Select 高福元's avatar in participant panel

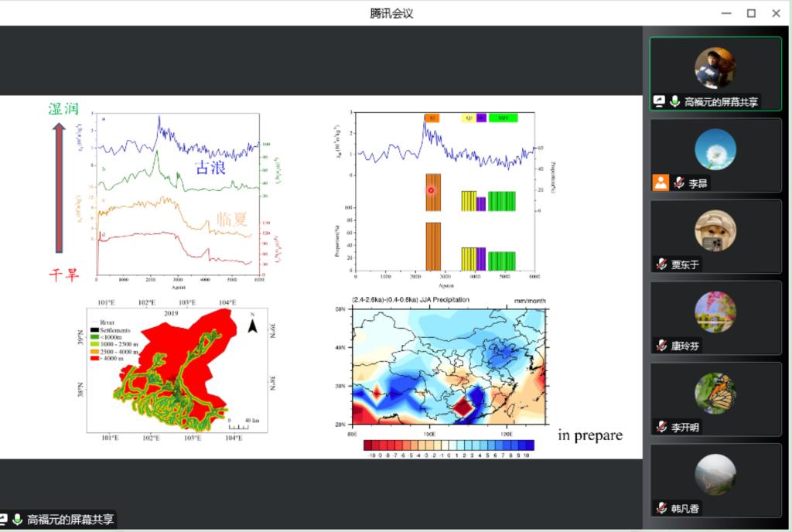715,68
